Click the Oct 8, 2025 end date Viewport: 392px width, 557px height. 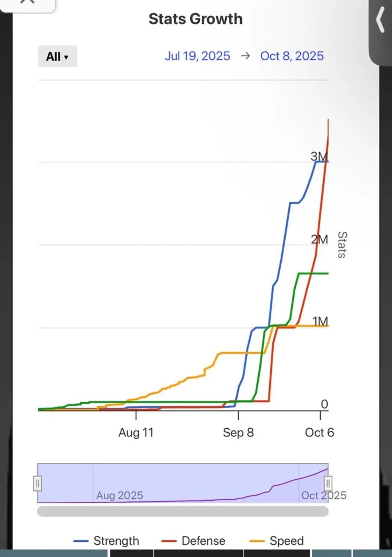(292, 56)
